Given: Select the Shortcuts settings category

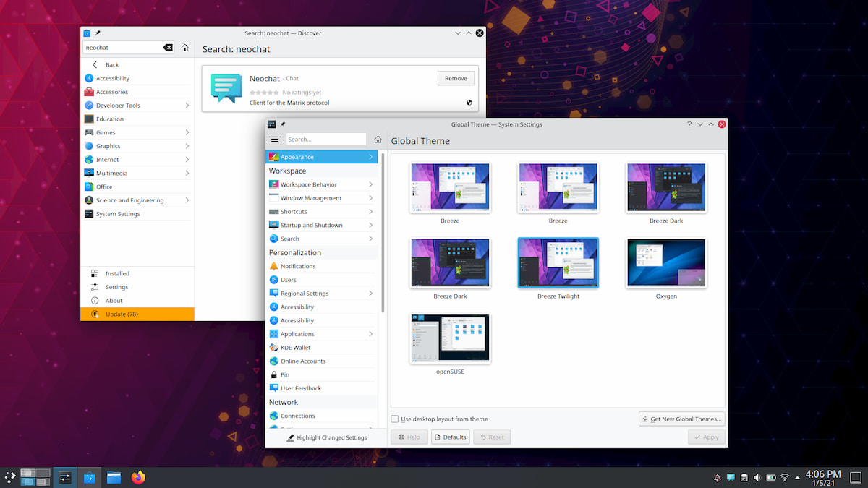Looking at the screenshot, I should click(x=292, y=211).
